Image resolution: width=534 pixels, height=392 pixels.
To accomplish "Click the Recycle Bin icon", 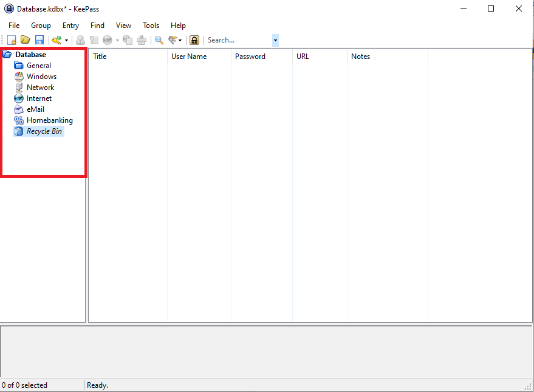I will (x=18, y=131).
